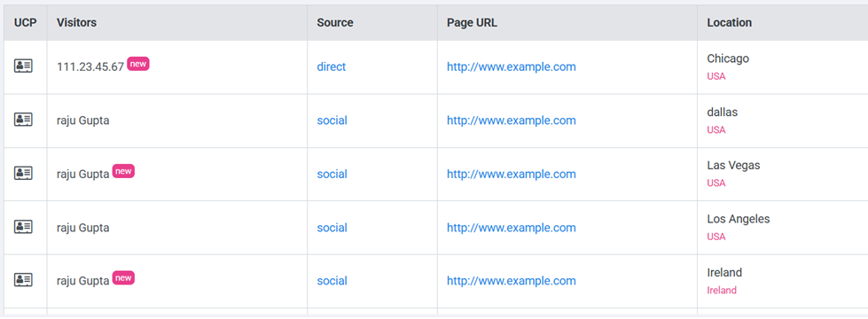Select raju Gupta in the Las Vegas row
Image resolution: width=868 pixels, height=319 pixels.
click(x=83, y=175)
